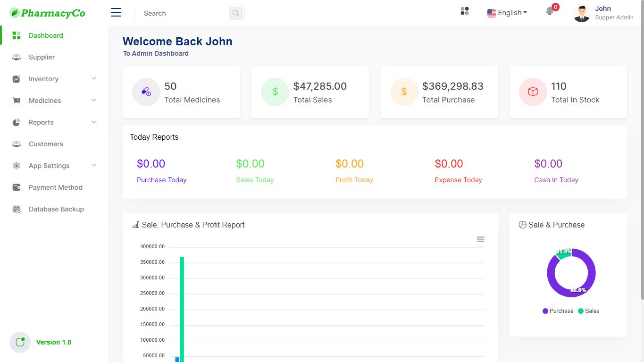644x362 pixels.
Task: Click the Total In Stock box icon
Action: click(533, 92)
